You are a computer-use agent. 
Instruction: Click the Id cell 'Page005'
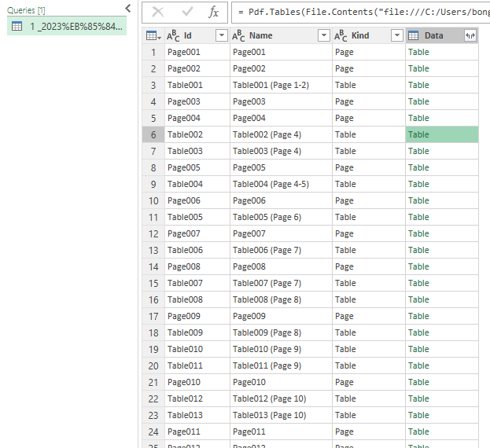(197, 167)
